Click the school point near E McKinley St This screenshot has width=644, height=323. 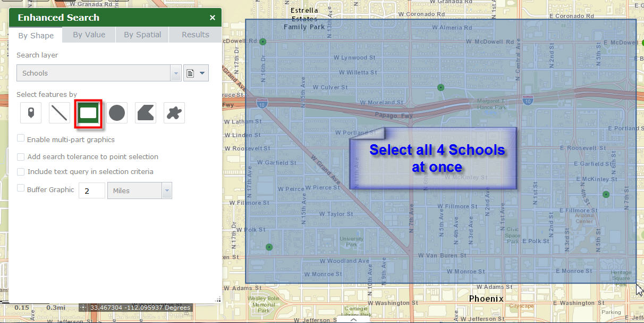point(606,195)
